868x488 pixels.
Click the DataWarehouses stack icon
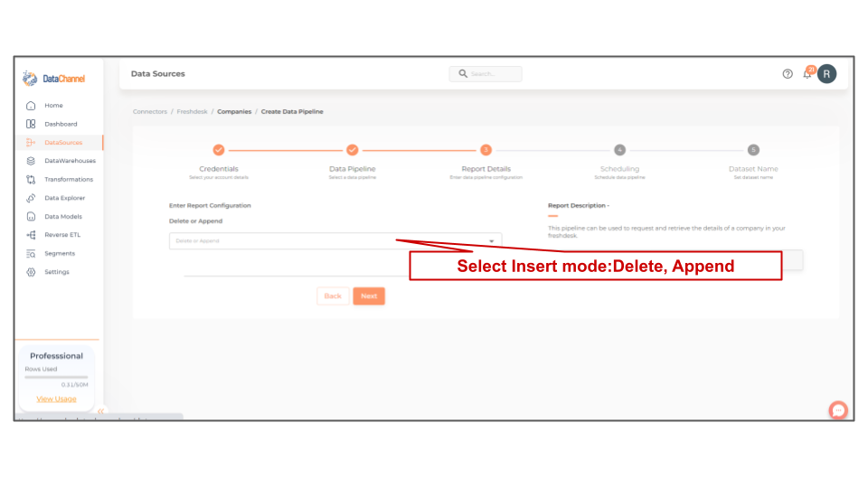(x=31, y=161)
